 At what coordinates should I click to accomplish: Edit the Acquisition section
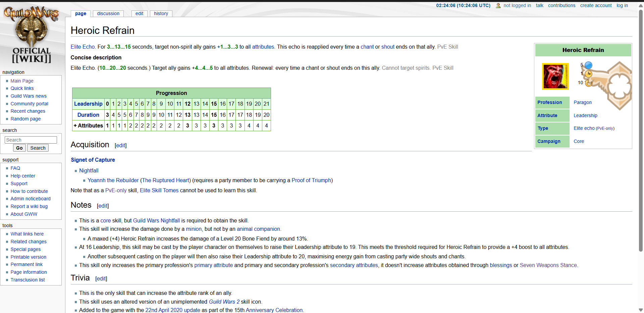point(120,145)
